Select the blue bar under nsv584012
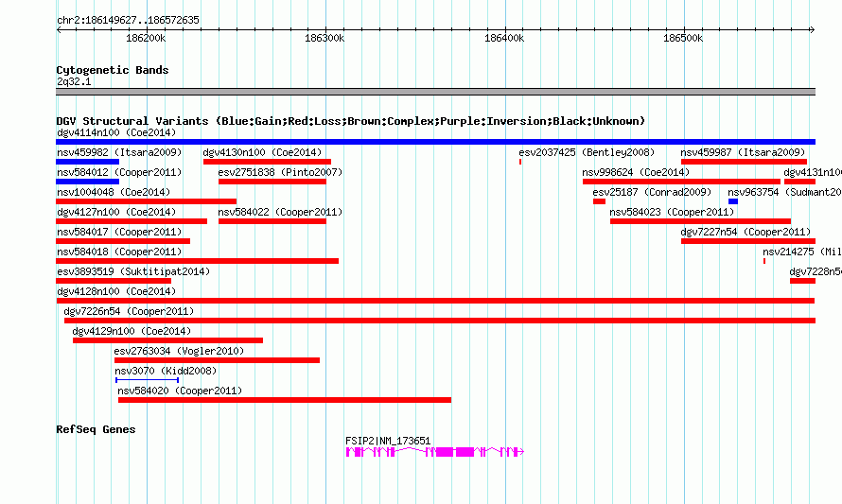Viewport: 842px width, 504px height. 88,182
